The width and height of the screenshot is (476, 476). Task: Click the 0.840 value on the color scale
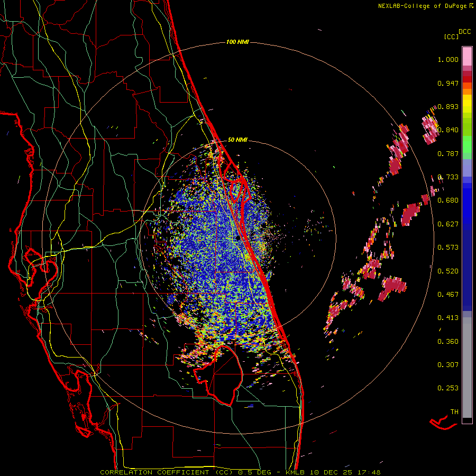point(448,130)
